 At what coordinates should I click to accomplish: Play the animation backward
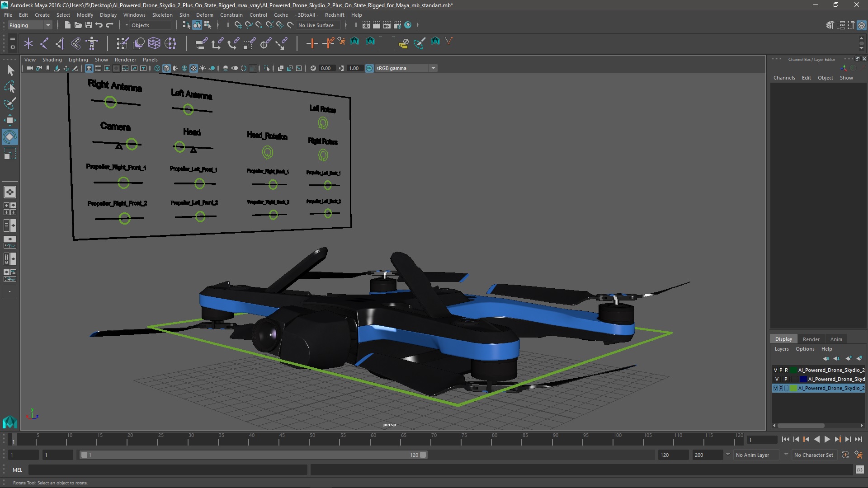[816, 439]
